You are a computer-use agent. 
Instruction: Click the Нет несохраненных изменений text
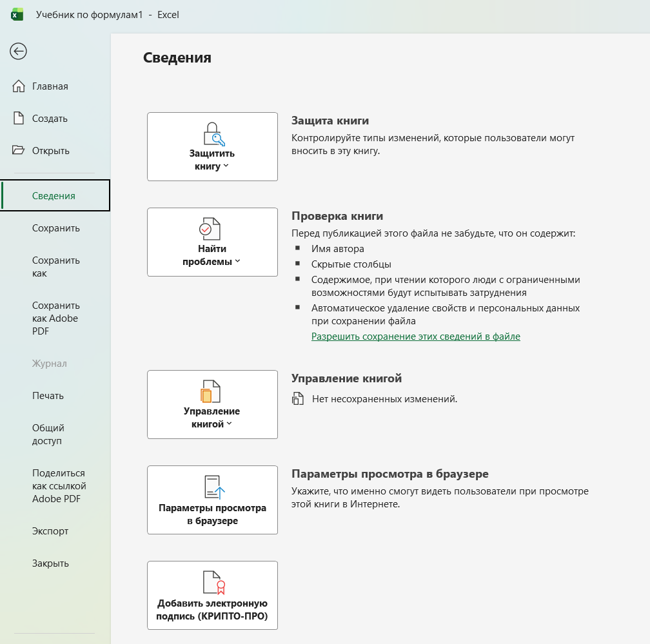point(385,399)
